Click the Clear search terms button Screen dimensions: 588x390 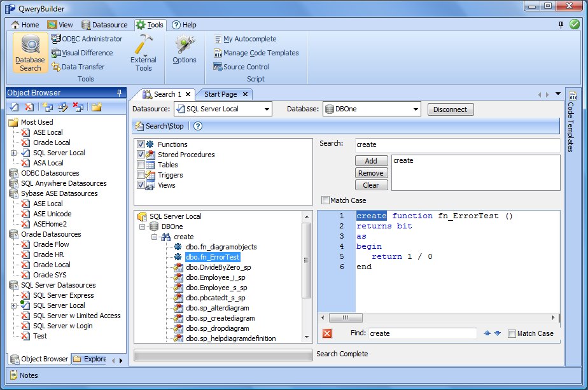[371, 185]
